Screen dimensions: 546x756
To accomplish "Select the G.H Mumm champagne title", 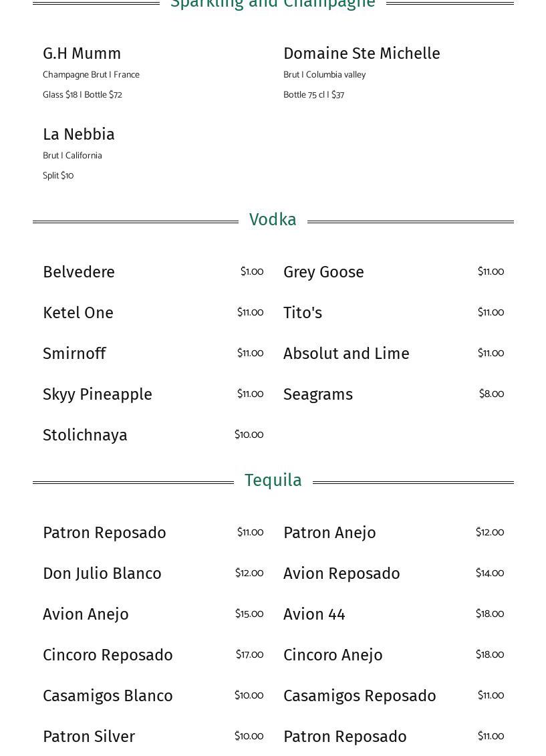I will [x=82, y=53].
